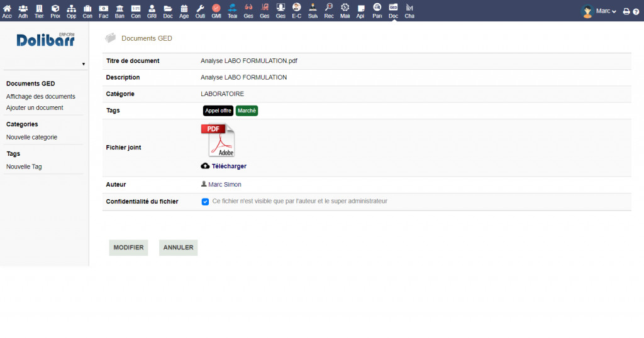This screenshot has height=338, width=644.
Task: Click the LABORATOIRE category value
Action: tap(222, 94)
